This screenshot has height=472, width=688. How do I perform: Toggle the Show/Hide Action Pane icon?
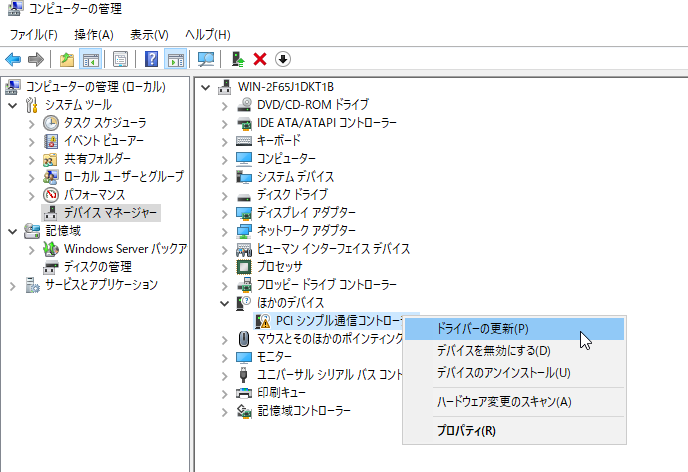coord(176,59)
